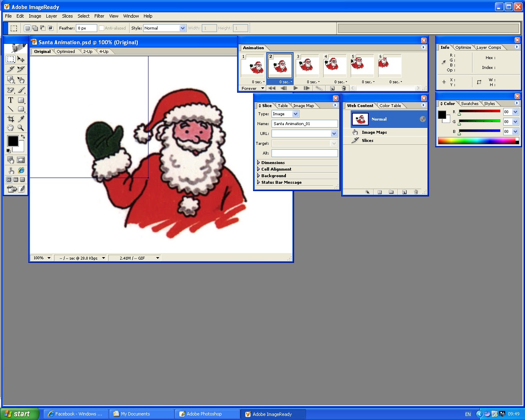Open the Style dropdown showing Normal
The height and width of the screenshot is (420, 525).
[x=183, y=28]
